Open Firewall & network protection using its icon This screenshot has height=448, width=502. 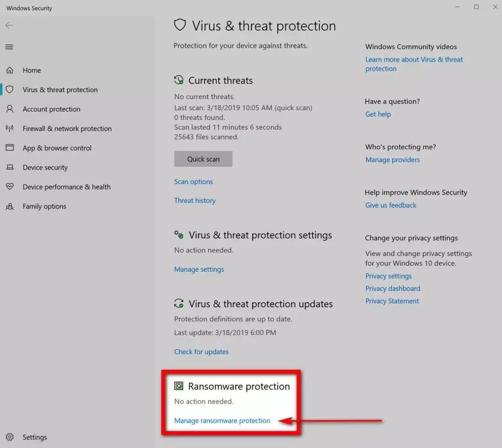[10, 128]
